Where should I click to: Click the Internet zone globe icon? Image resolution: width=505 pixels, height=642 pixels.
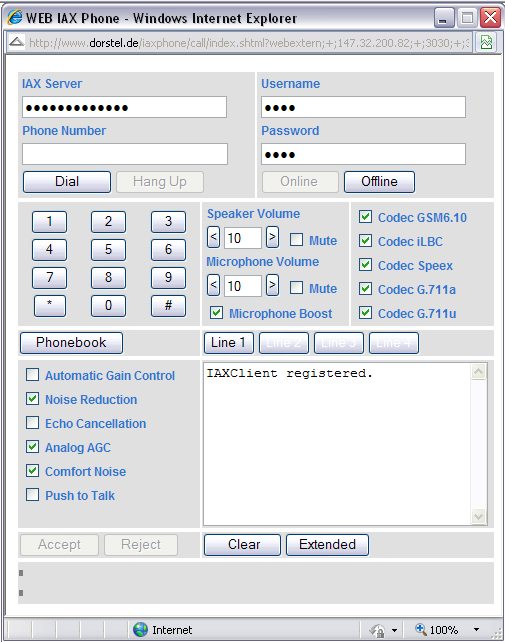tap(140, 629)
